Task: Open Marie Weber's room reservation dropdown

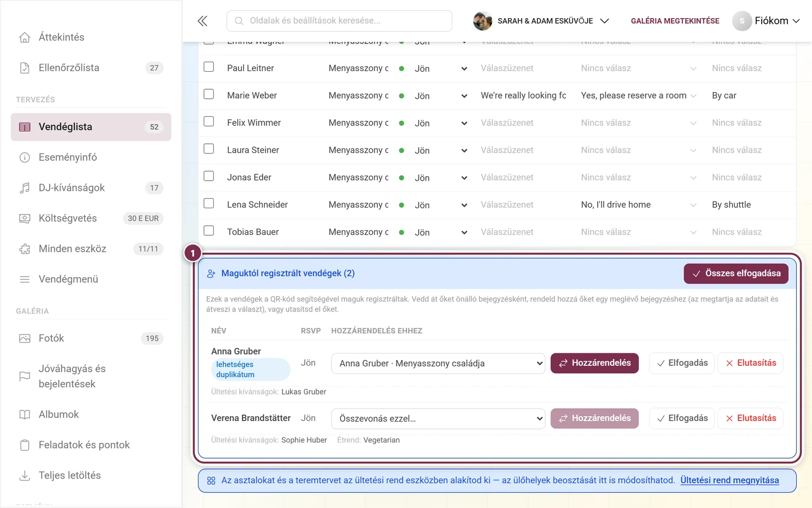Action: [638, 96]
